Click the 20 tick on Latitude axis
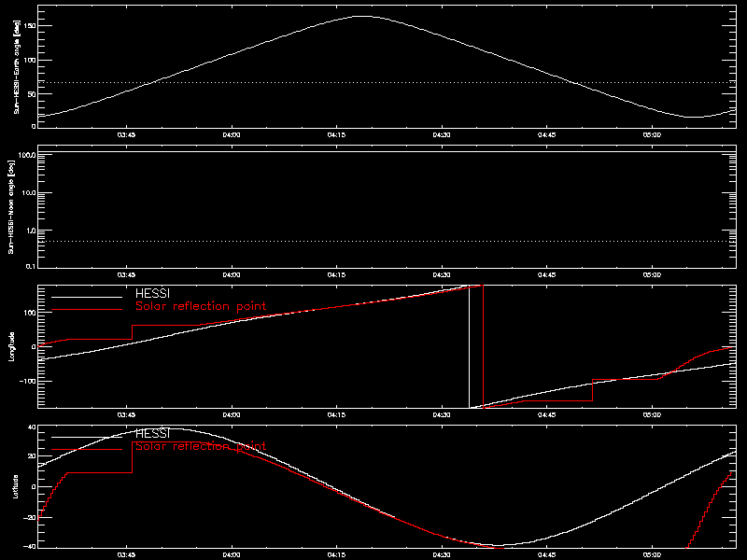 pyautogui.click(x=32, y=456)
